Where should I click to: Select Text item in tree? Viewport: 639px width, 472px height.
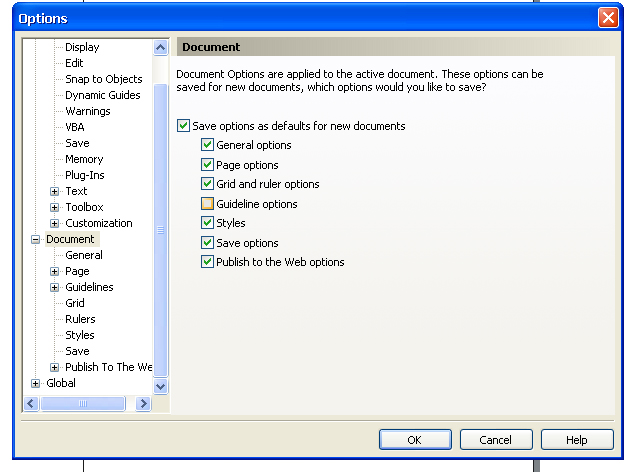click(x=76, y=191)
